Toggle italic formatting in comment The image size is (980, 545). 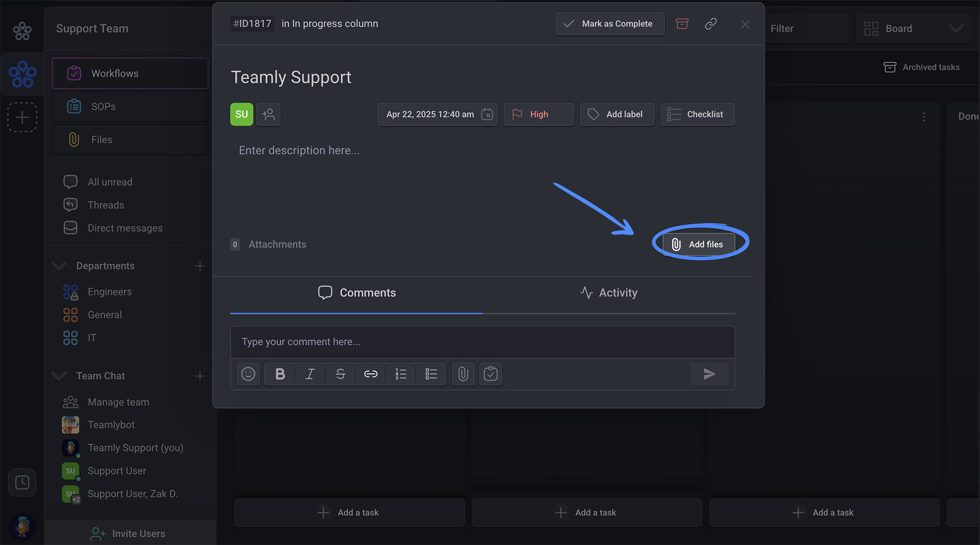310,374
